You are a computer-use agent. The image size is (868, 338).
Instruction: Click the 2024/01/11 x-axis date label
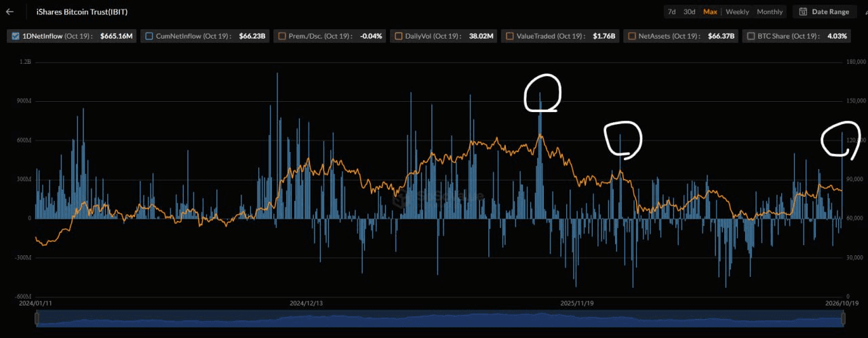[x=35, y=303]
